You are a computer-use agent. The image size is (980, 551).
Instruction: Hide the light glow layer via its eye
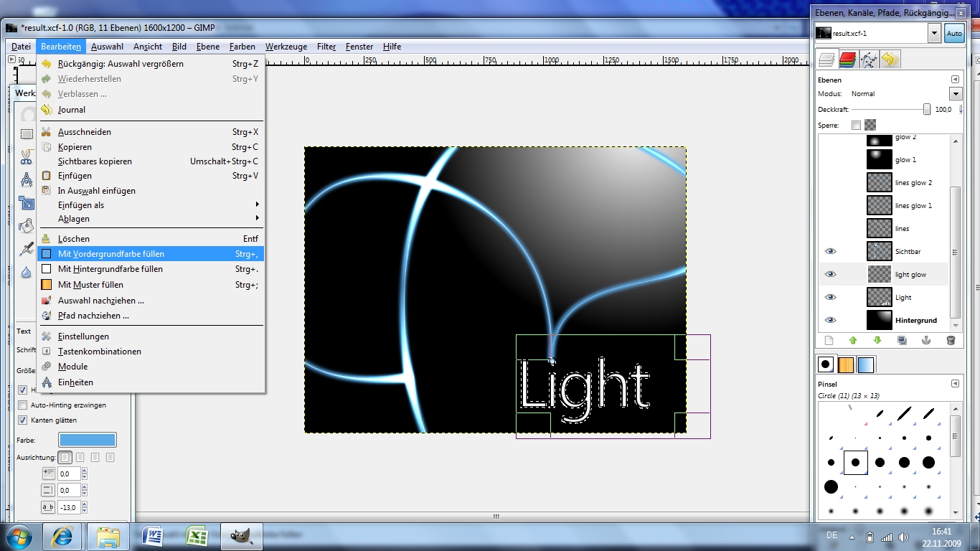[x=831, y=275]
